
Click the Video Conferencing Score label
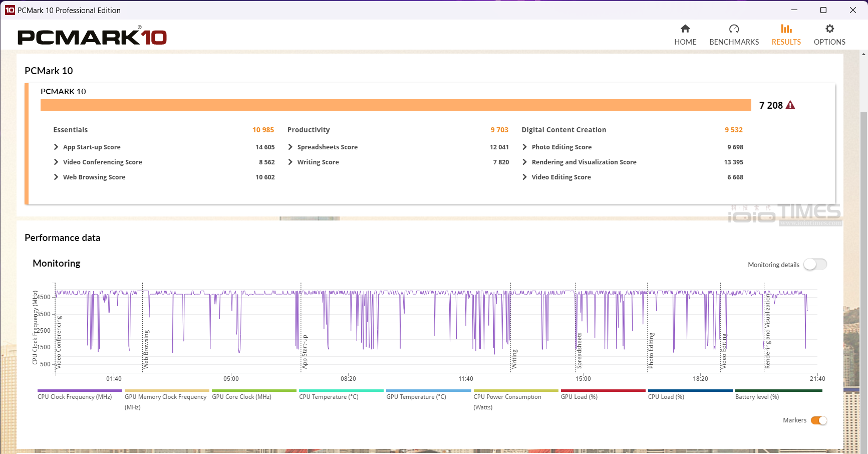click(x=102, y=162)
